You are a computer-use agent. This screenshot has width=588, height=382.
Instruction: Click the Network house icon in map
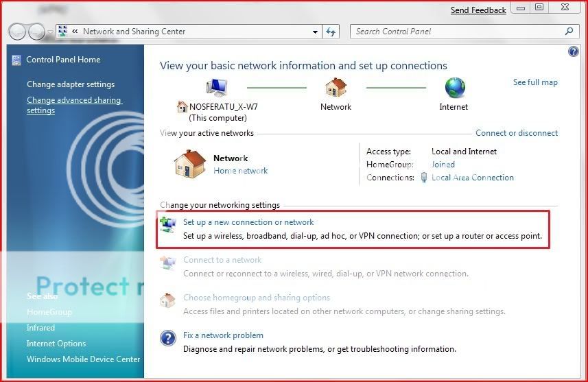point(336,87)
